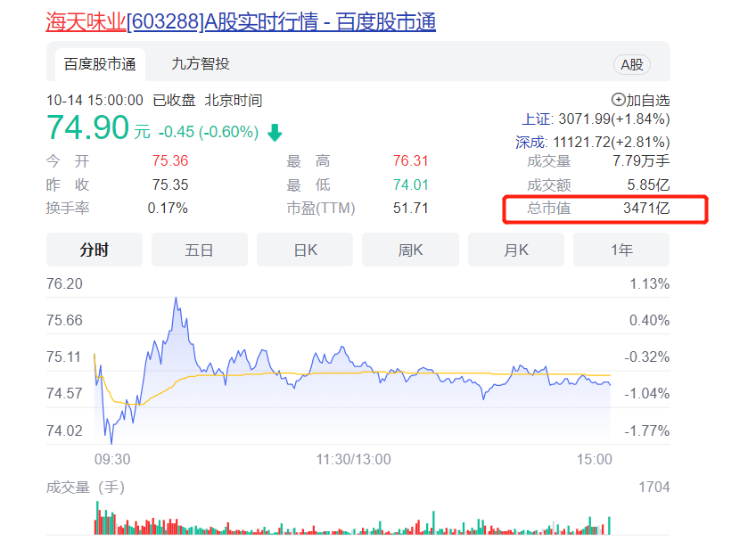The width and height of the screenshot is (756, 541).
Task: Click the 11:30/13:00 time axis label
Action: [x=353, y=459]
